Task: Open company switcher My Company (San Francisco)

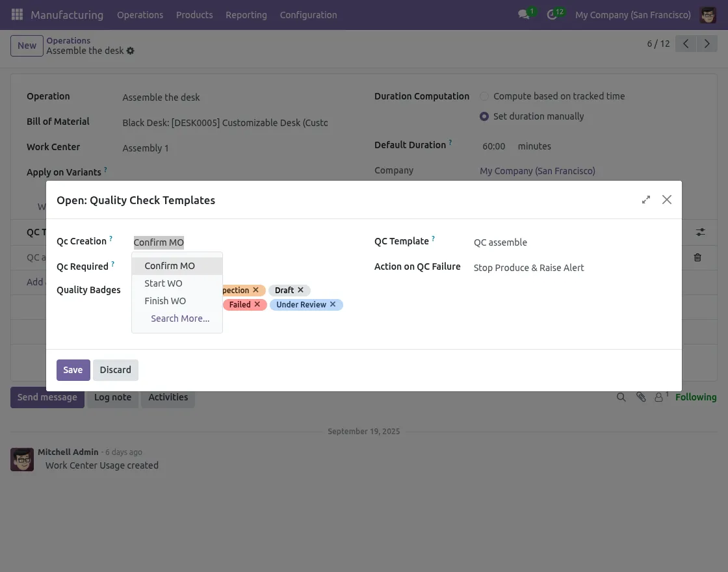Action: click(x=633, y=15)
